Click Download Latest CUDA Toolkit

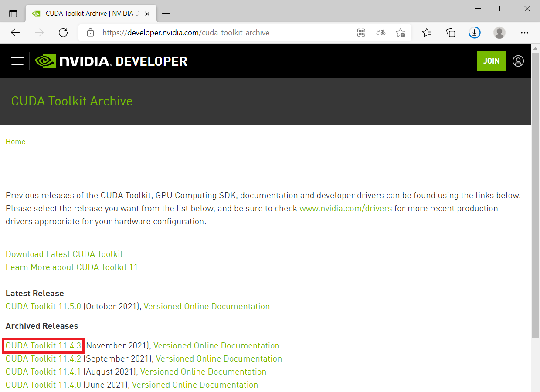64,254
